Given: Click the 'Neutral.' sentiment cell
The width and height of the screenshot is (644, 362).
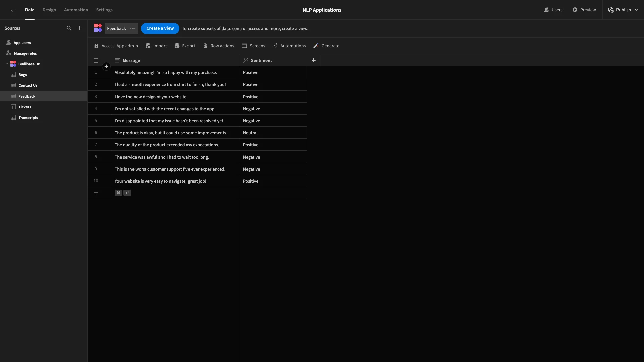Looking at the screenshot, I should click(x=273, y=133).
